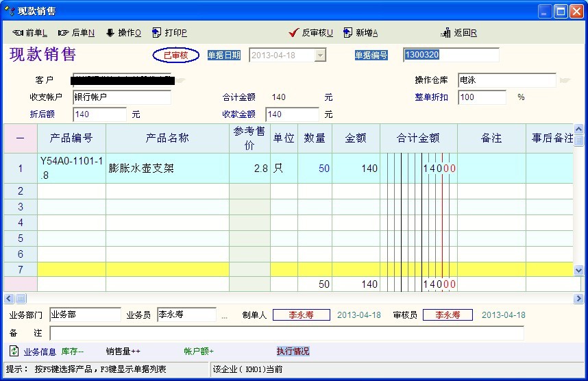Click the horizontal scrollbar right arrow
Viewport: 588px width, 381px height.
579,299
